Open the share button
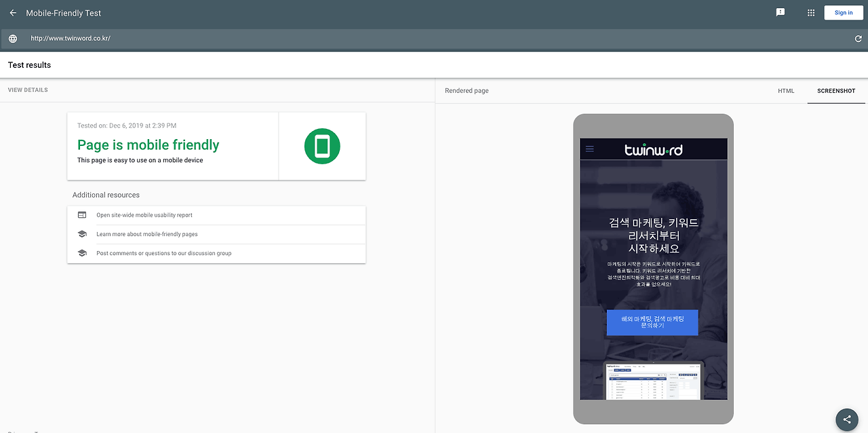 coord(846,419)
